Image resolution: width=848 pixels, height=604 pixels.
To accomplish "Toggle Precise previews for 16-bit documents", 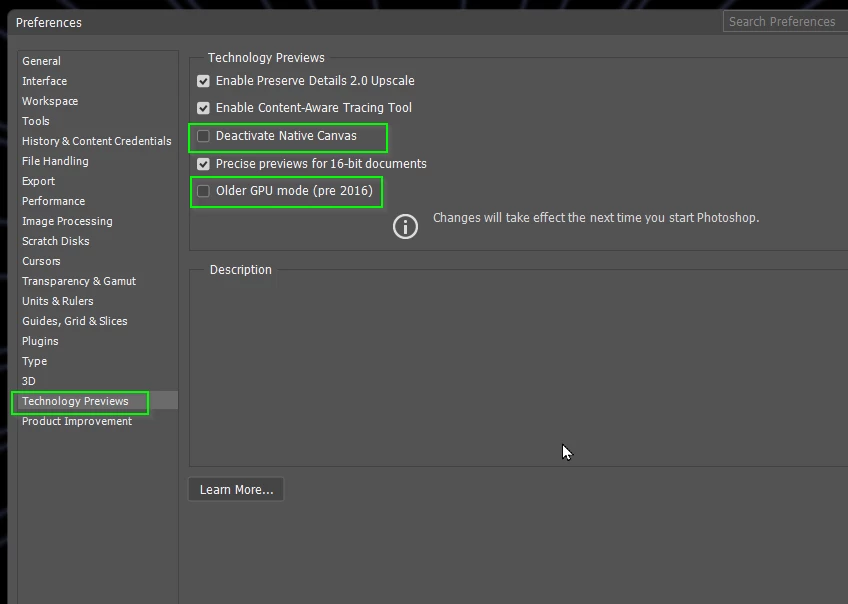I will (203, 164).
